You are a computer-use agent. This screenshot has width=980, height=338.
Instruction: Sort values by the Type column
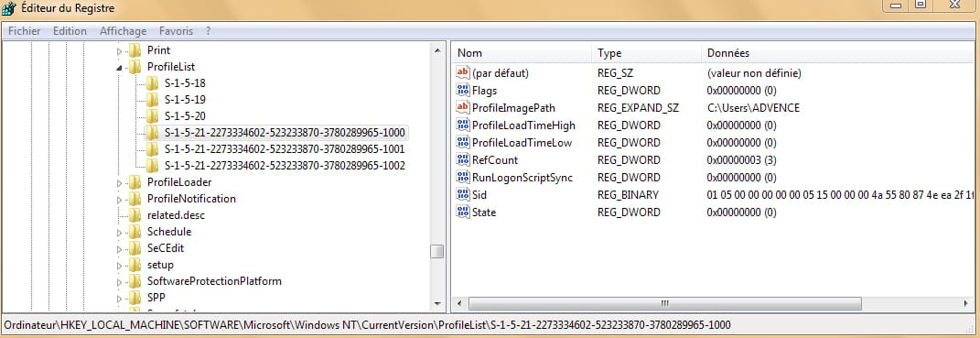pos(646,53)
